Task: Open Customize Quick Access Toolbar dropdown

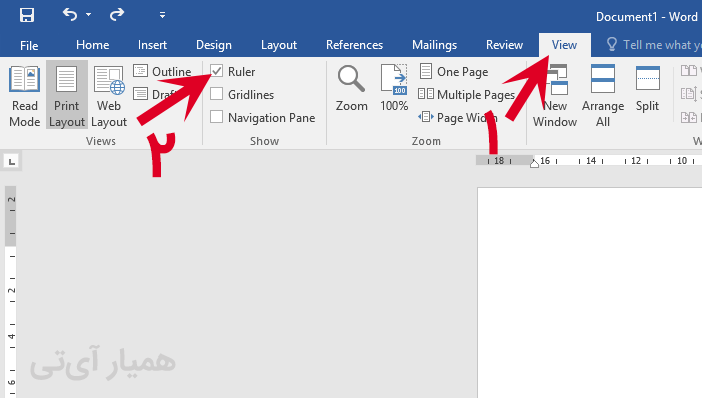Action: pos(162,15)
